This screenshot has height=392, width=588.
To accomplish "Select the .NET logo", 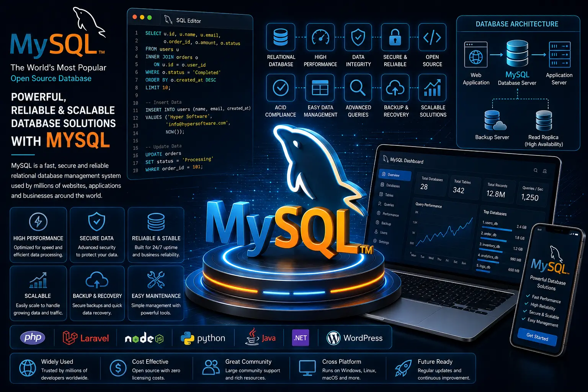I will pyautogui.click(x=301, y=338).
